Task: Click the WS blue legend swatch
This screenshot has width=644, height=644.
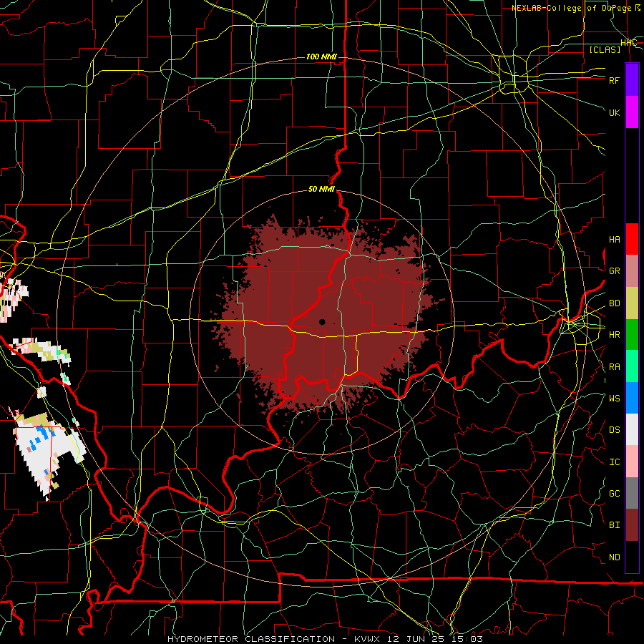Action: 632,398
